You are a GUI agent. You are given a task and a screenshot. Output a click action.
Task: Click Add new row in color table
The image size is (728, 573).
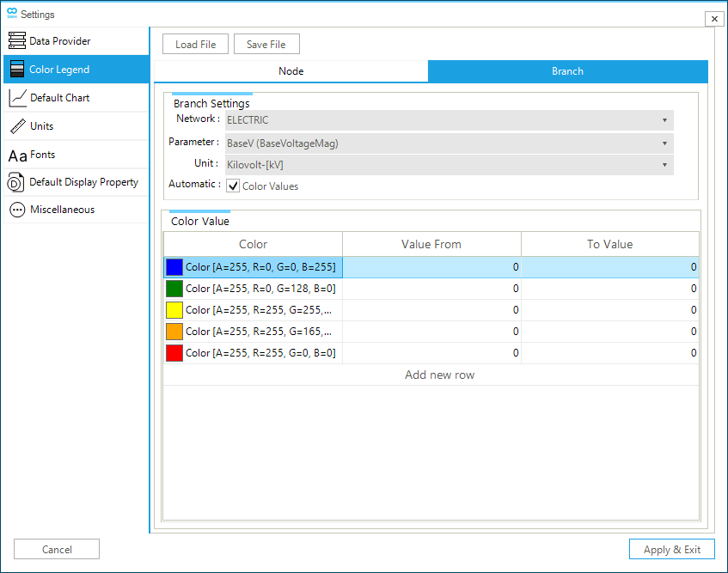coord(439,375)
